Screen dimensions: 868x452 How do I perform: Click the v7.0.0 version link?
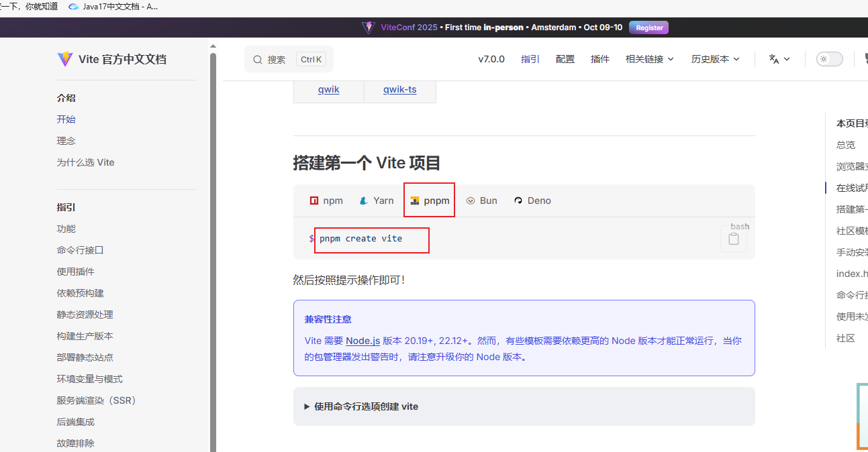tap(491, 59)
